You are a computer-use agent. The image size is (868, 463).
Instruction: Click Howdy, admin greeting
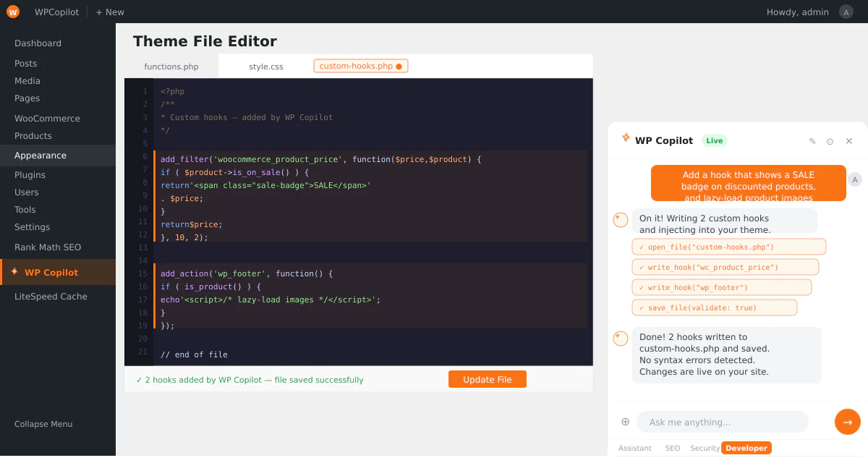point(798,12)
